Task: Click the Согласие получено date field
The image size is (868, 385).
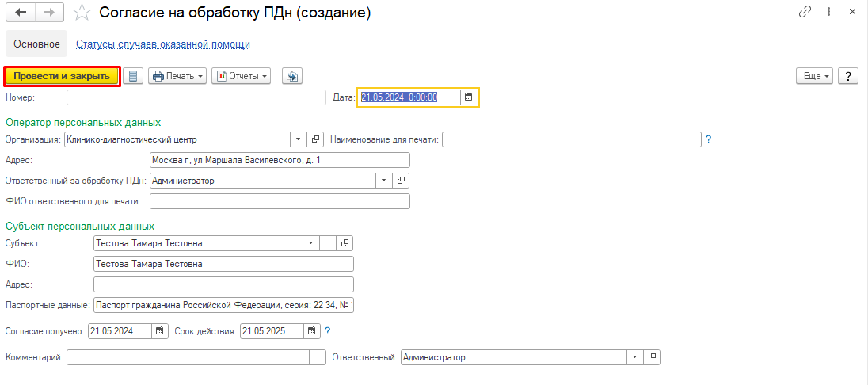Action: click(x=120, y=331)
